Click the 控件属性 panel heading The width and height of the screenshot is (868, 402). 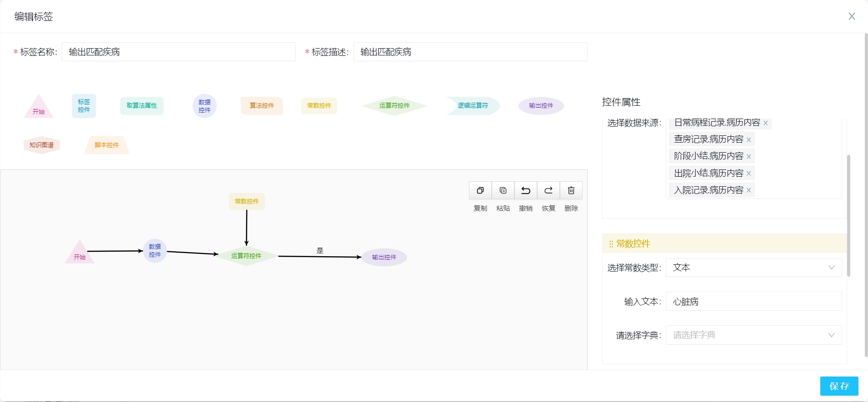tap(621, 102)
